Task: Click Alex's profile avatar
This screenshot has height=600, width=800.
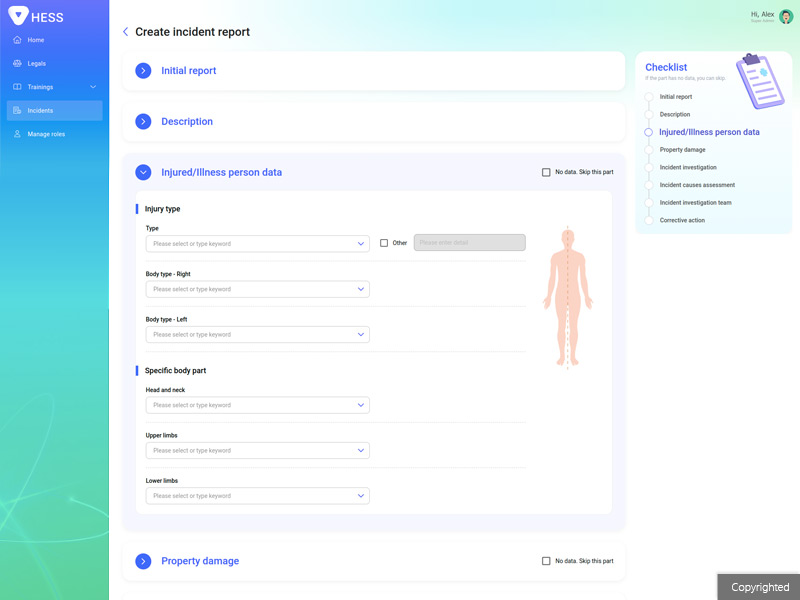Action: click(x=786, y=16)
